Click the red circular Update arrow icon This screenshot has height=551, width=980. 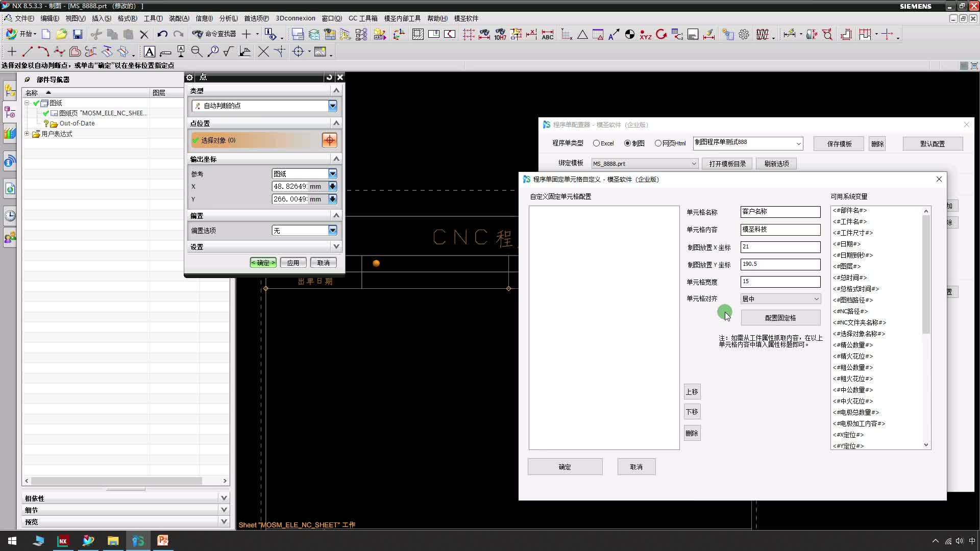pyautogui.click(x=661, y=34)
